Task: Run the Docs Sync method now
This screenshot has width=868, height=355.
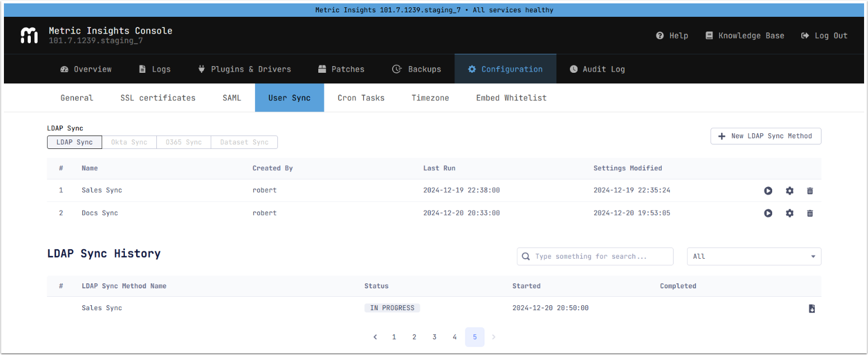Action: pyautogui.click(x=768, y=213)
